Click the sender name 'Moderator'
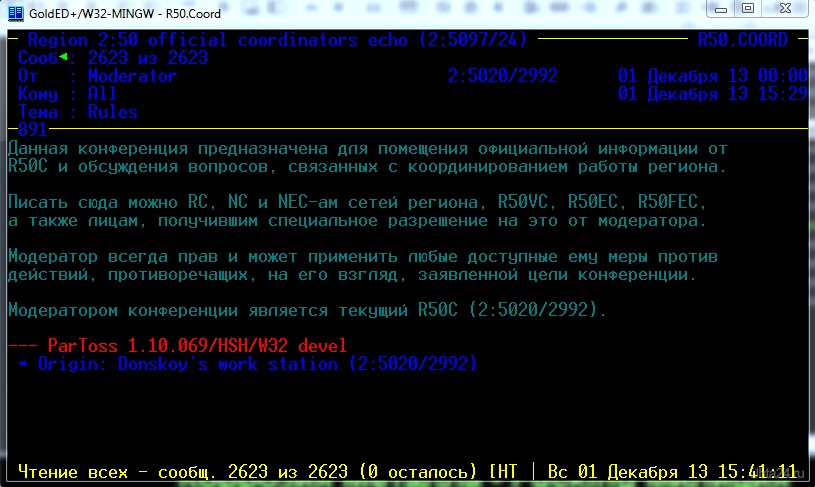 pyautogui.click(x=132, y=76)
